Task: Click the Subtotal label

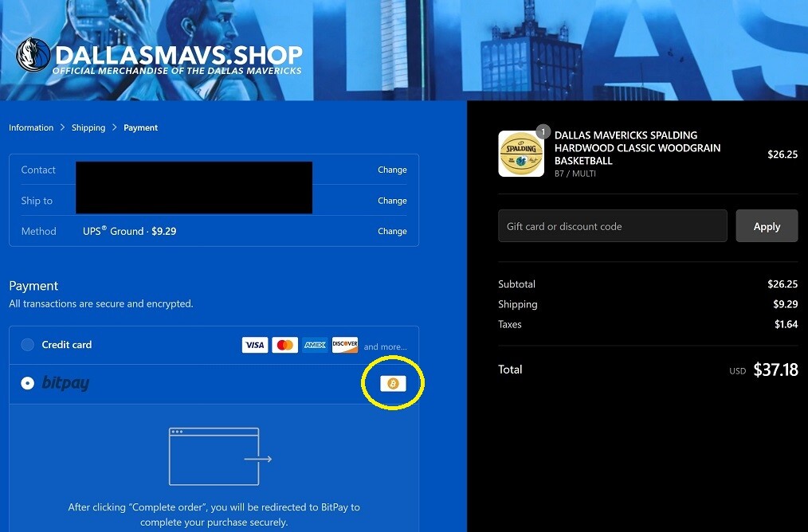Action: click(517, 284)
